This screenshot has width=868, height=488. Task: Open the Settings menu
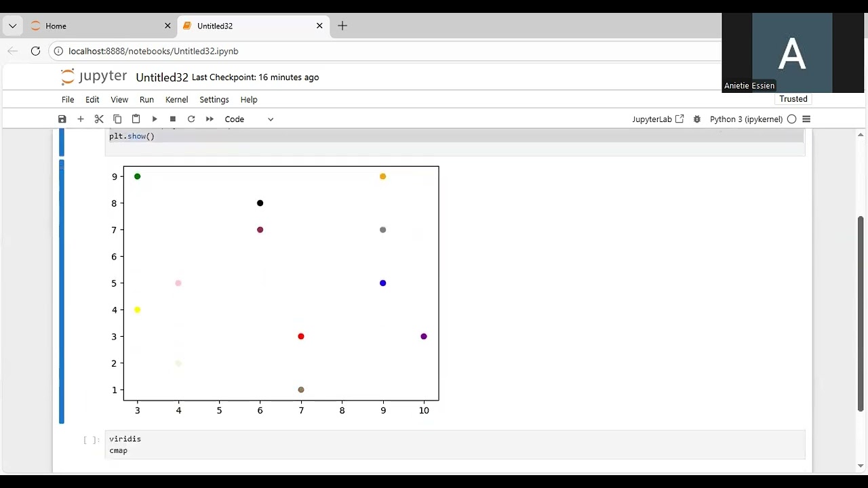click(214, 100)
